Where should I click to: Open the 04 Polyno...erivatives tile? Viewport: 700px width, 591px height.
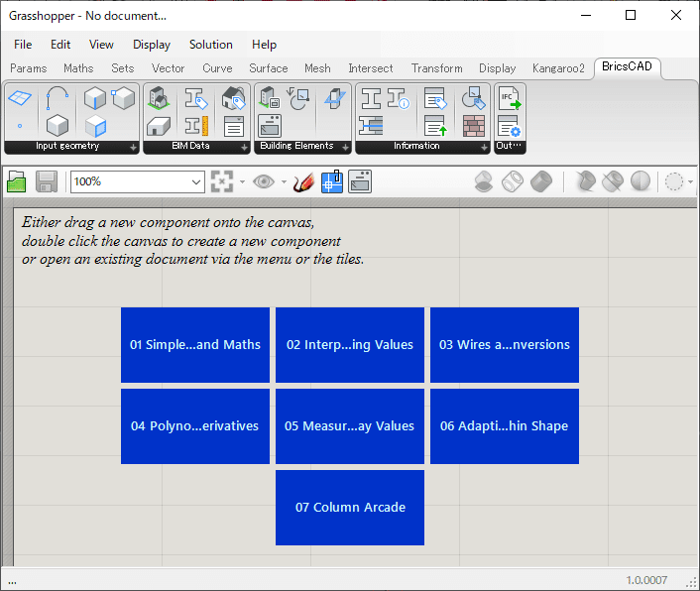[195, 425]
